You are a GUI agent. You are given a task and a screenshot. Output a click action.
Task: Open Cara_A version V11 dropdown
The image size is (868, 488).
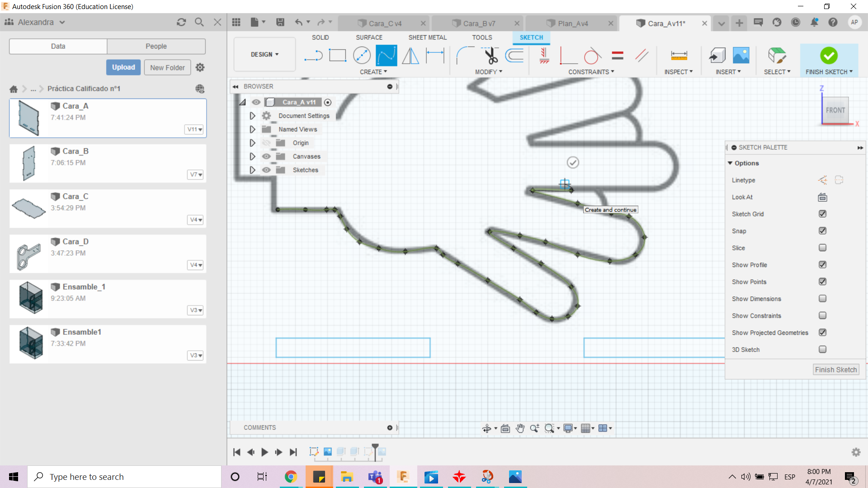click(195, 129)
